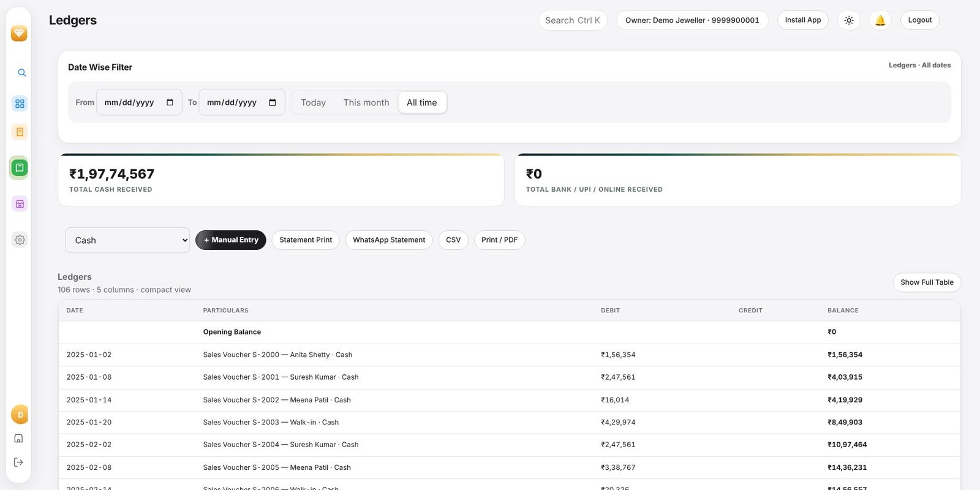Open the From date calendar picker icon
Screen dimensions: 980x490
pyautogui.click(x=170, y=102)
